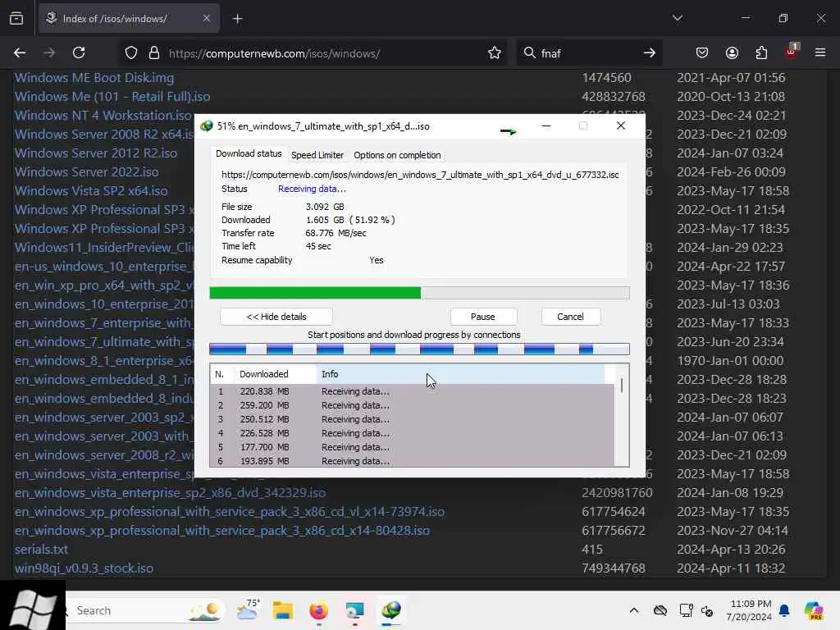This screenshot has height=630, width=840.
Task: Open the extensions puzzle icon
Action: (761, 52)
